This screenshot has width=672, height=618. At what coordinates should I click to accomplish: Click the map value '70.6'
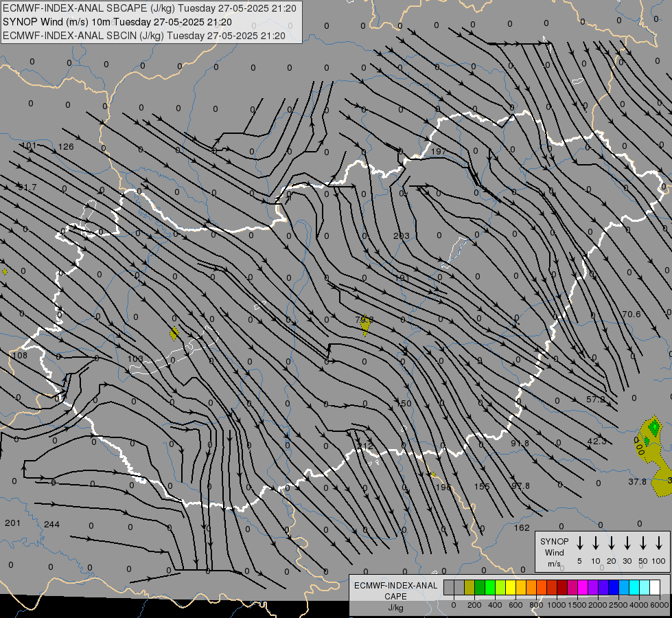point(632,314)
